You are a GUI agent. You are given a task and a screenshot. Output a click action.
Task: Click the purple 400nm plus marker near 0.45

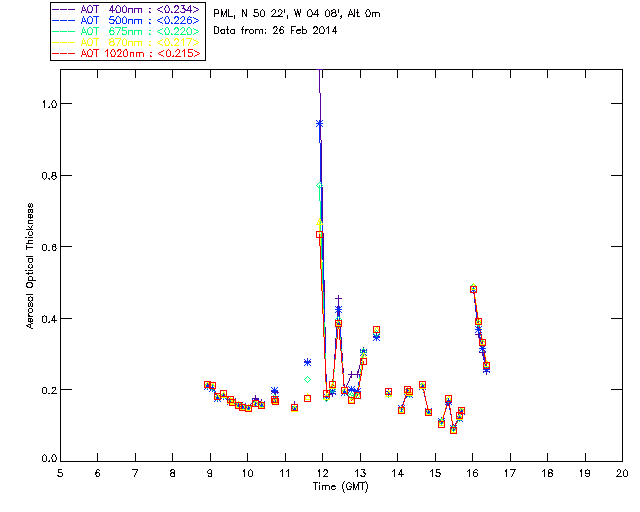338,299
